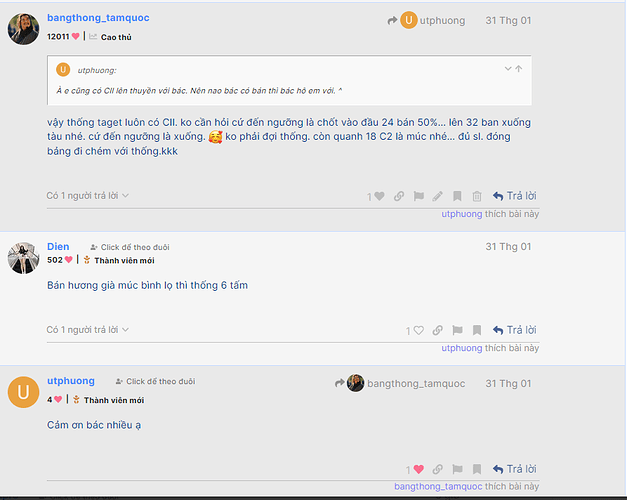Like Dien's post with heart icon
The height and width of the screenshot is (500, 627).
pos(418,330)
